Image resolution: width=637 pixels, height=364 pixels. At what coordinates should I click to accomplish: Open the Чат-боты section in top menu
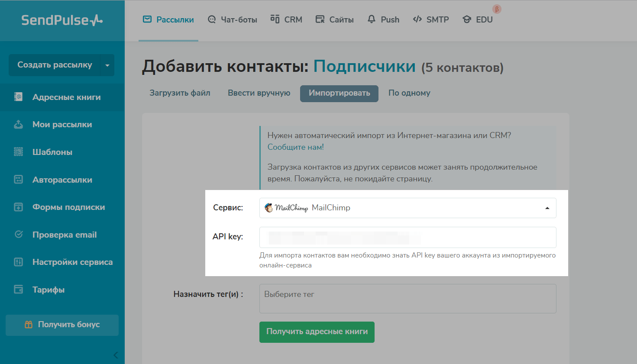233,19
